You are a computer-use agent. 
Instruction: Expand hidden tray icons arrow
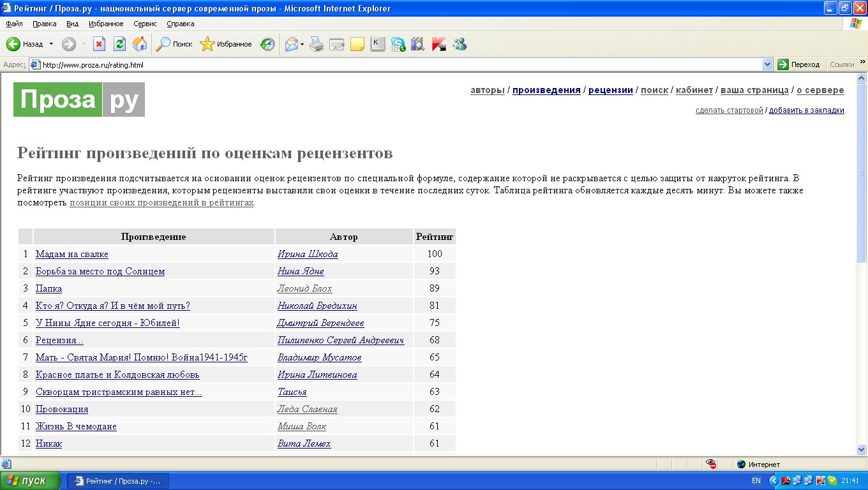point(774,480)
